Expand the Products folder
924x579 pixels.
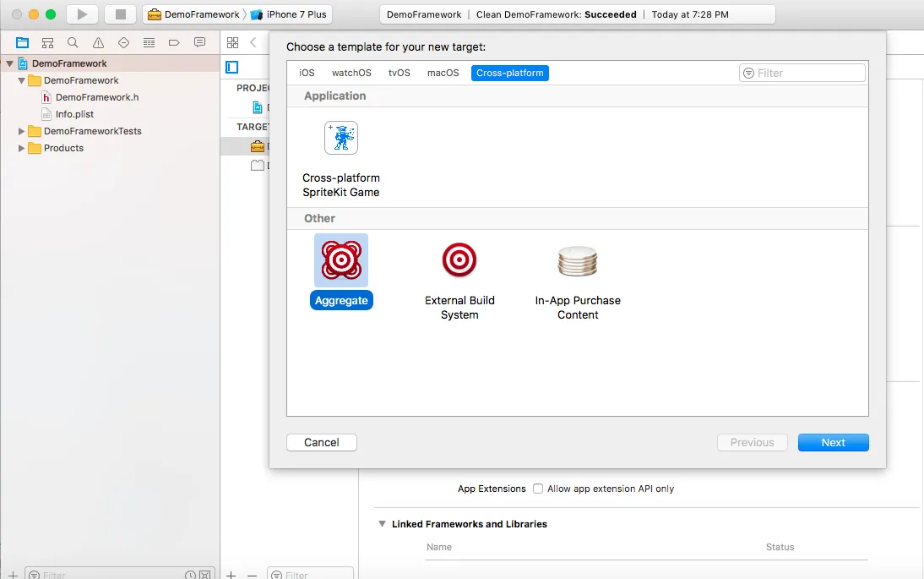coord(21,148)
